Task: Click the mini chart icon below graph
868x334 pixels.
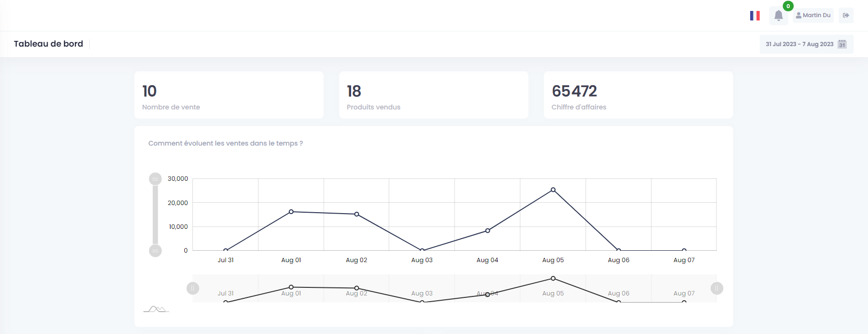Action: pos(156,309)
